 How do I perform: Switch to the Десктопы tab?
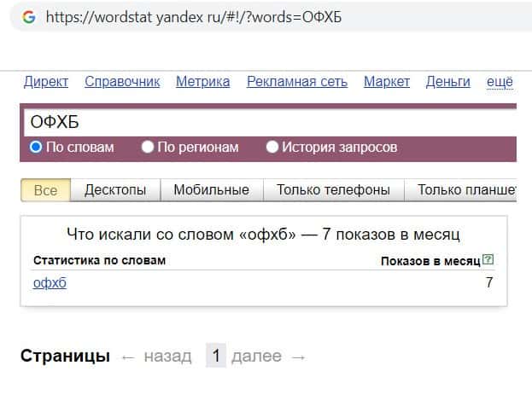point(115,190)
